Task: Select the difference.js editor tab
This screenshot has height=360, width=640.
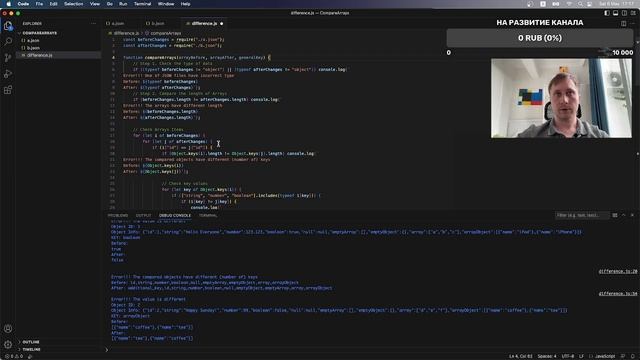Action: [203, 24]
